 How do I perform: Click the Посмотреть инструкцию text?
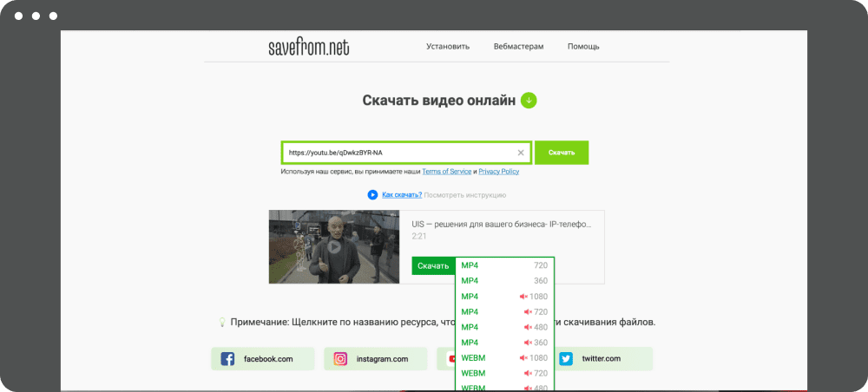(465, 195)
